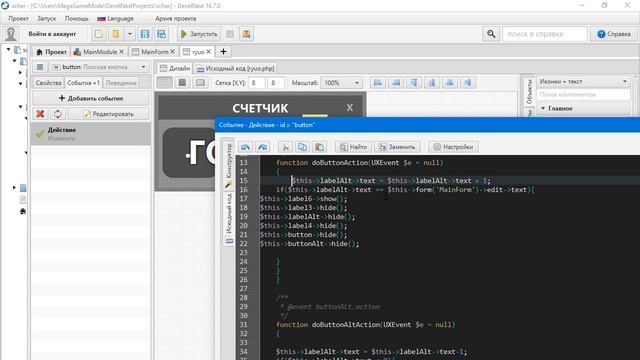Click the fourth align icon in the design toolbar
640x360 pixels.
tap(432, 83)
